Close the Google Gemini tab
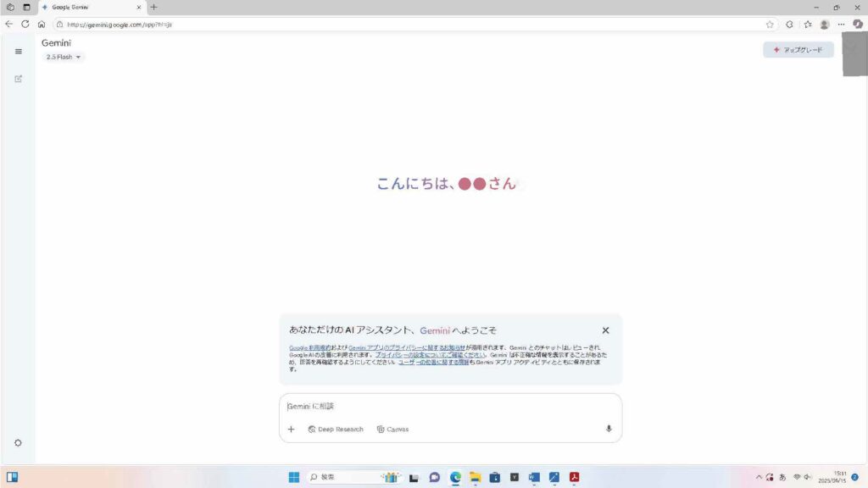This screenshot has height=488, width=868. click(139, 8)
